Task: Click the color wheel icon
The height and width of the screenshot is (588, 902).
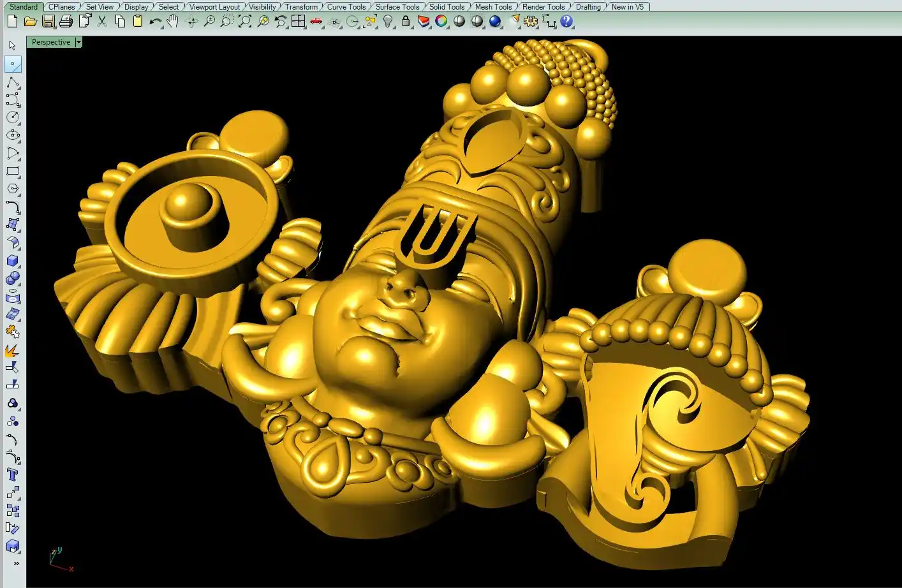Action: coord(441,21)
